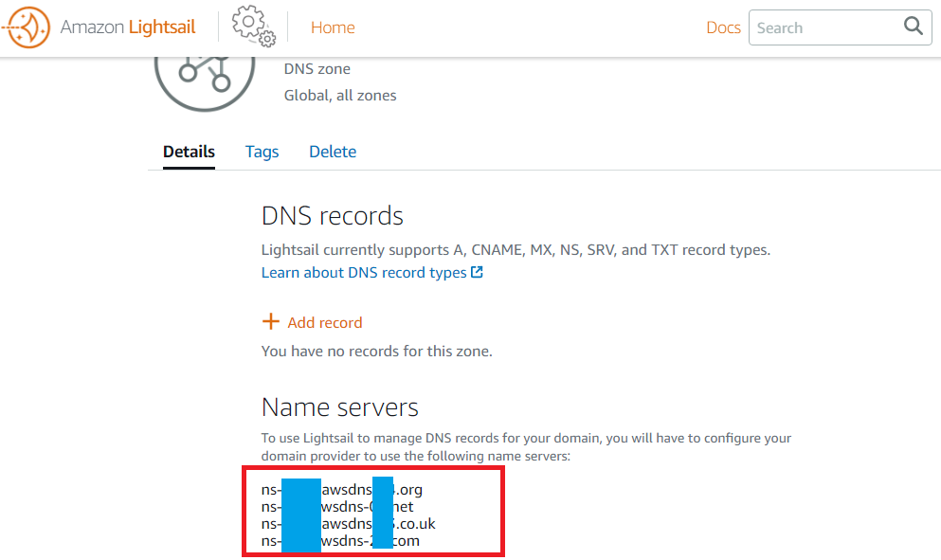Click the Amazon Lightsail wordmark text
941x560 pixels.
(x=128, y=27)
